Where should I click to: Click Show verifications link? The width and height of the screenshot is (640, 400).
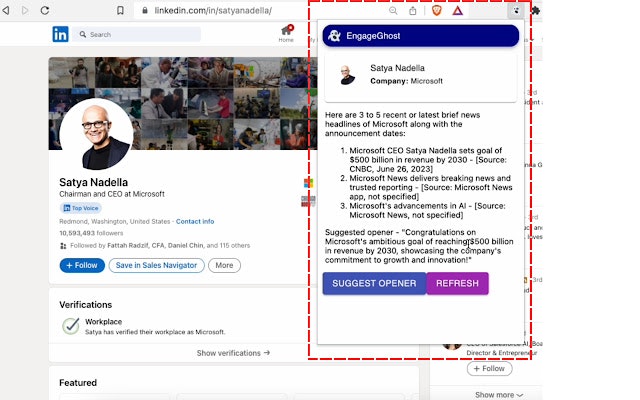(233, 353)
